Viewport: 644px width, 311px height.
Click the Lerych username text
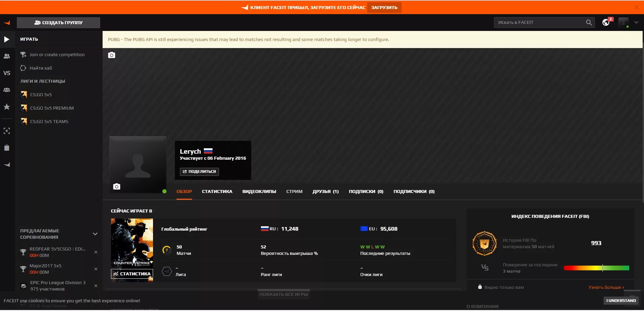pos(190,151)
